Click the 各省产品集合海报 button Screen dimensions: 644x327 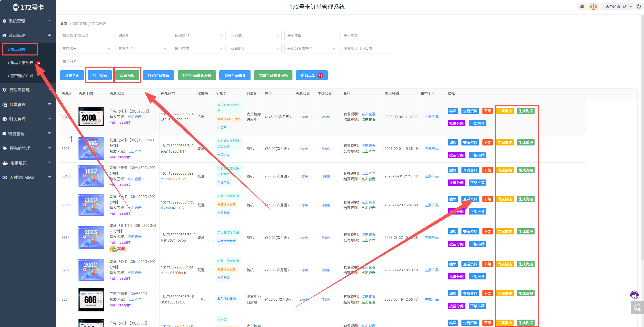point(197,75)
